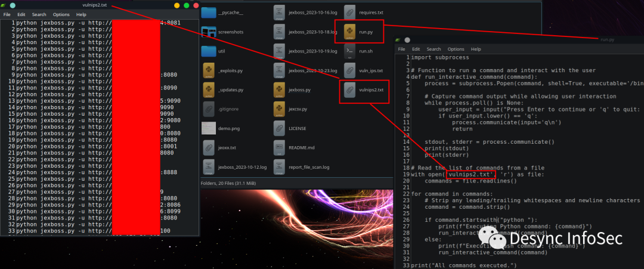Image resolution: width=644 pixels, height=269 pixels.
Task: Click the leaf icon in run.py titlebar
Action: (398, 40)
